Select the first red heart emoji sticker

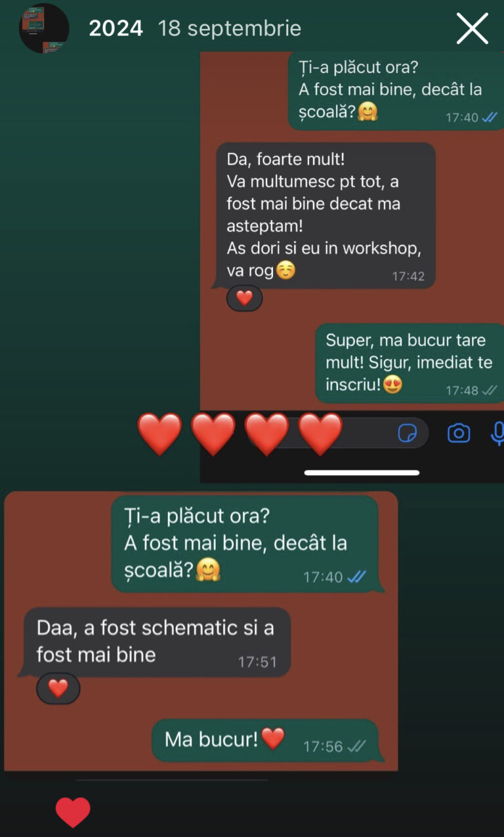click(159, 435)
